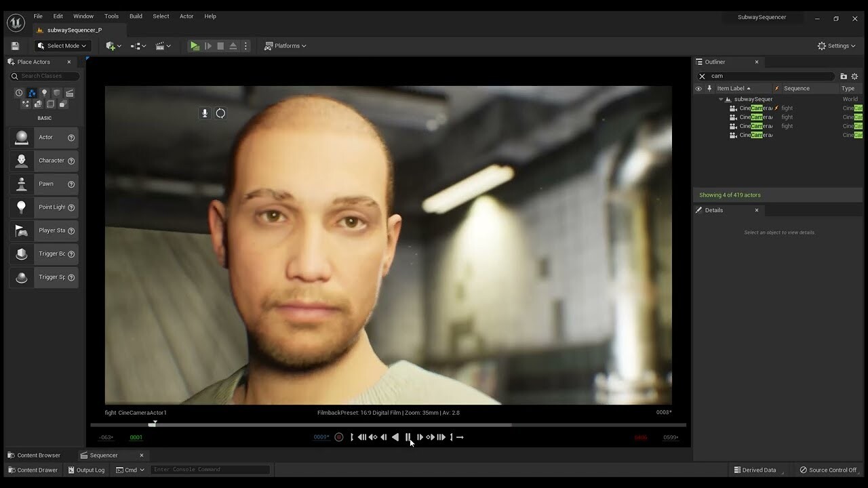Toggle visibility eye column header in Outliner
Viewport: 868px width, 488px height.
coord(698,88)
